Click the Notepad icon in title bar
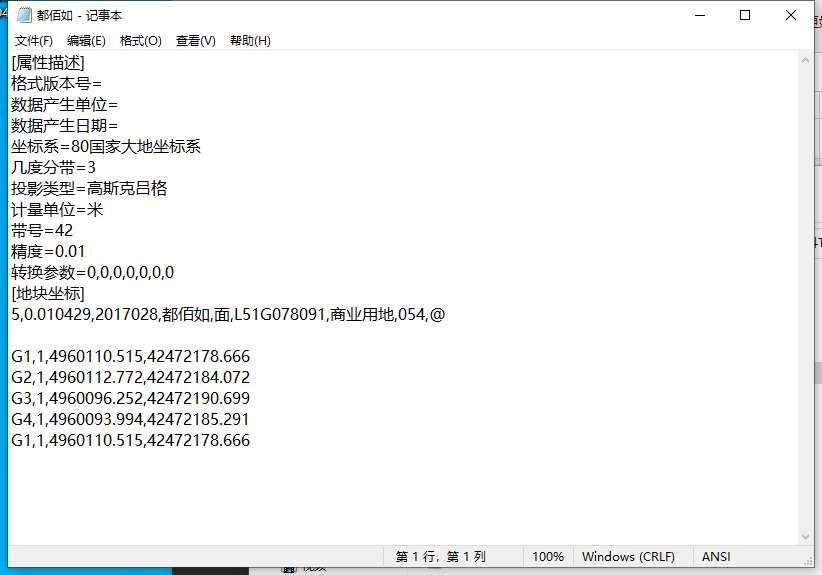 (x=24, y=15)
